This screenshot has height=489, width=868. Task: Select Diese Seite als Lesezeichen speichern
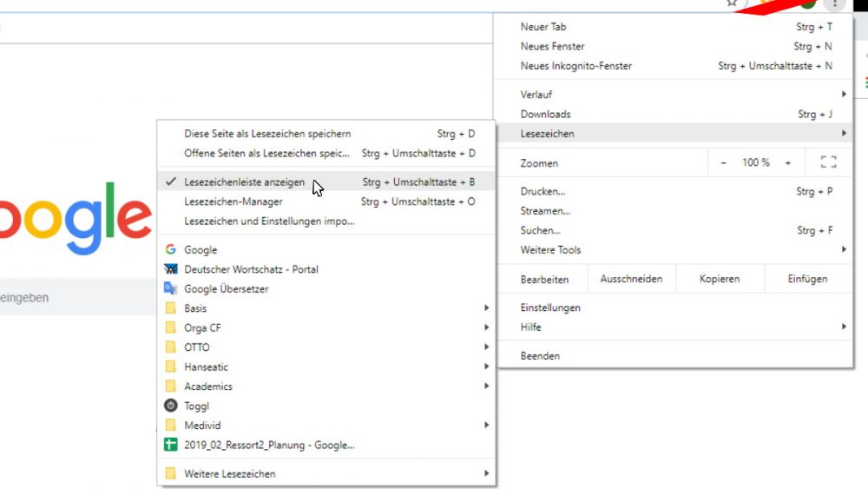pos(326,134)
